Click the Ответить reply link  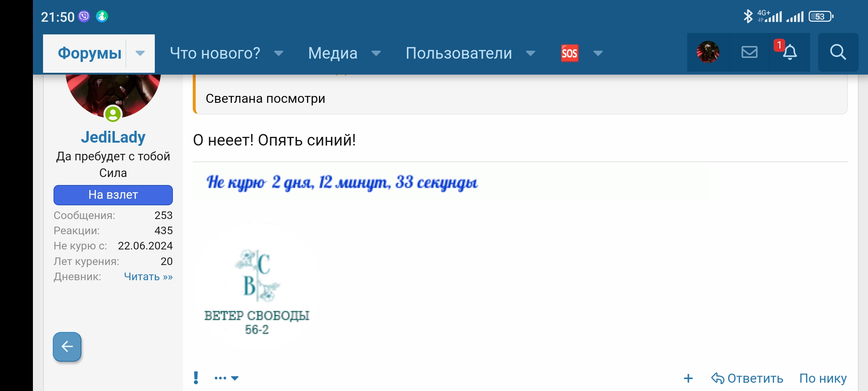(747, 378)
